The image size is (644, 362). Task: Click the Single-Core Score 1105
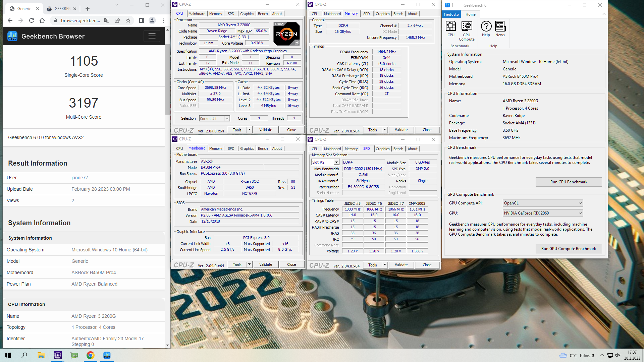[x=84, y=61]
